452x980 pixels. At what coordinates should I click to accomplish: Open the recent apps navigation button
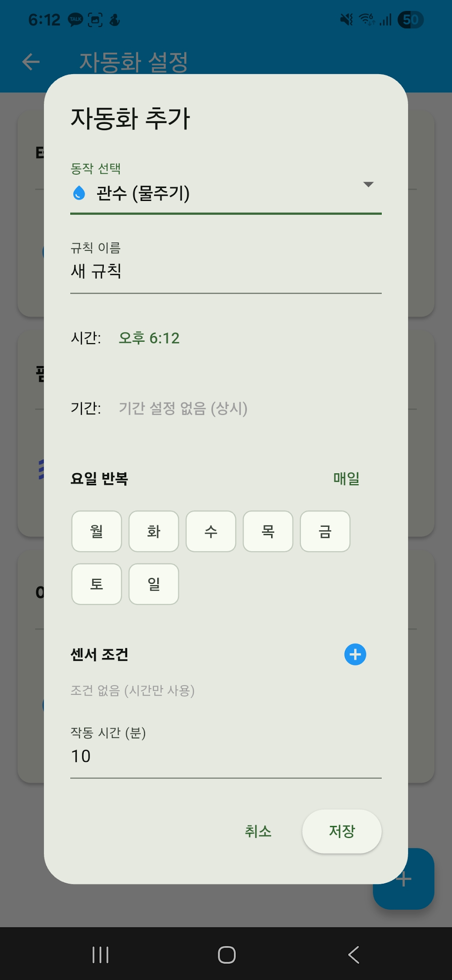(x=100, y=955)
